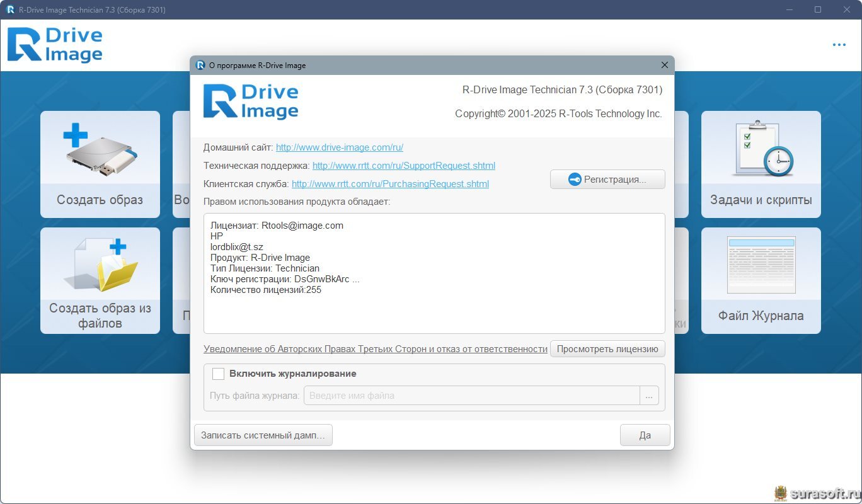Click the log file path input field
The height and width of the screenshot is (504, 862).
point(472,396)
